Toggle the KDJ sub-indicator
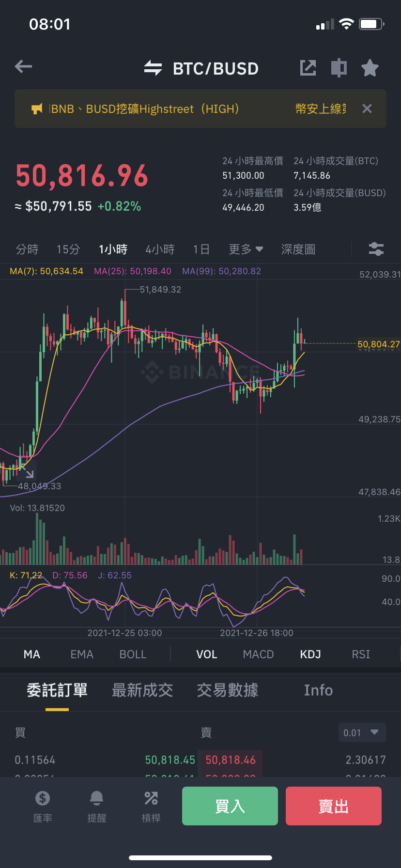 click(x=310, y=654)
